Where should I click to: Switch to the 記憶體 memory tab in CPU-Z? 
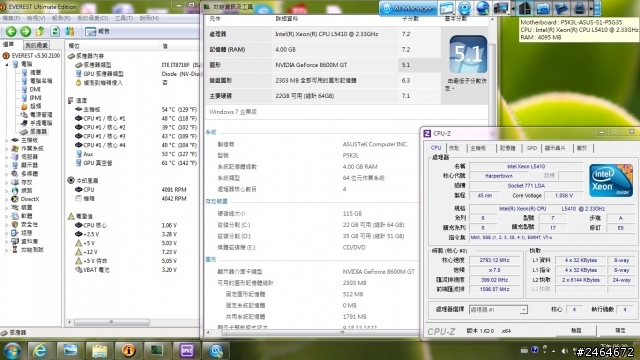click(508, 148)
